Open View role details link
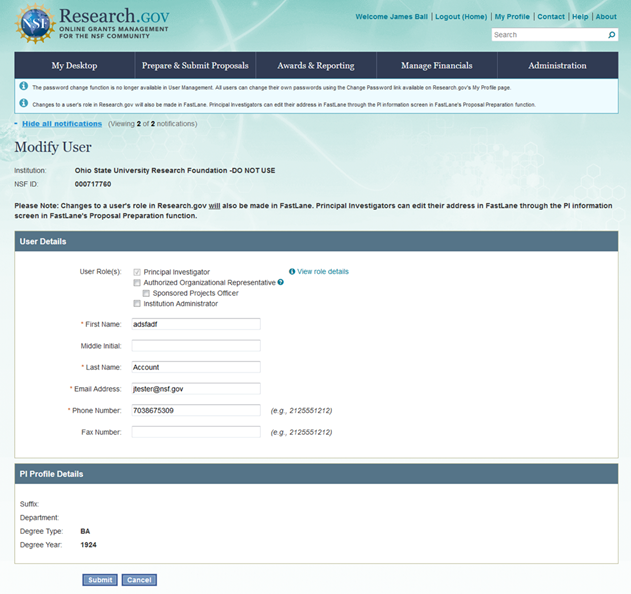 click(x=323, y=272)
